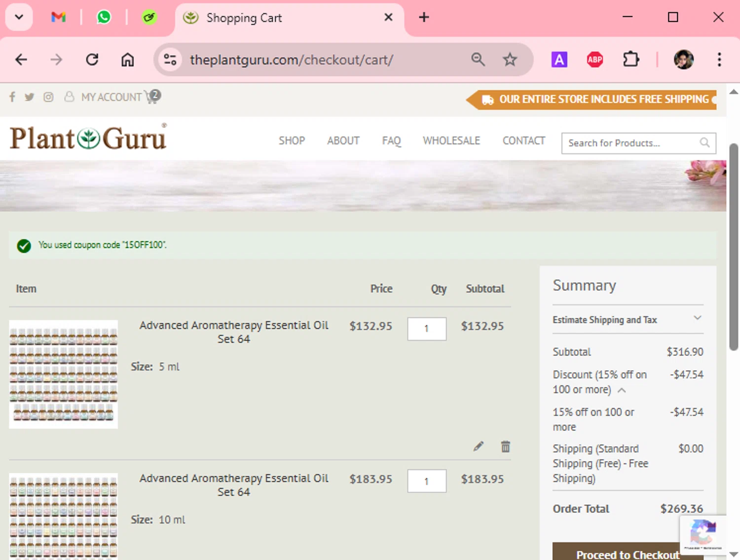Go to the Plant Guru homepage logo
This screenshot has width=740, height=560.
coord(88,138)
